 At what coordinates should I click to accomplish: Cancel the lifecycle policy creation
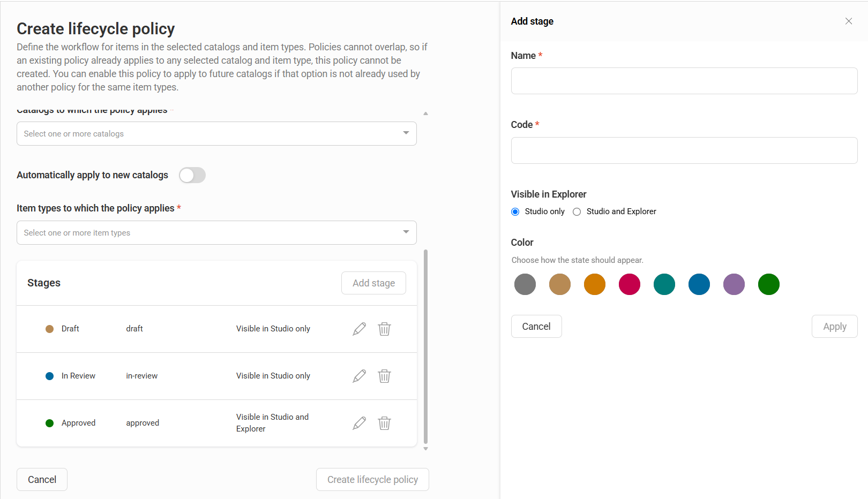click(x=42, y=480)
